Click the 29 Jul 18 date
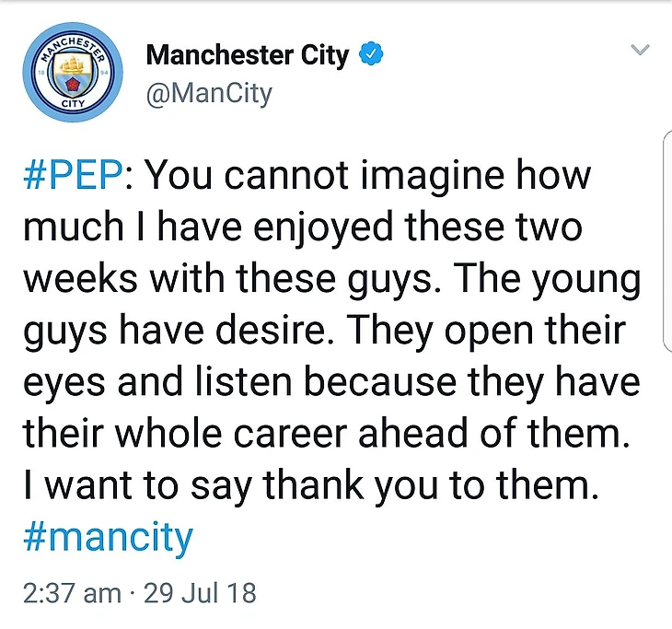 coord(200,593)
